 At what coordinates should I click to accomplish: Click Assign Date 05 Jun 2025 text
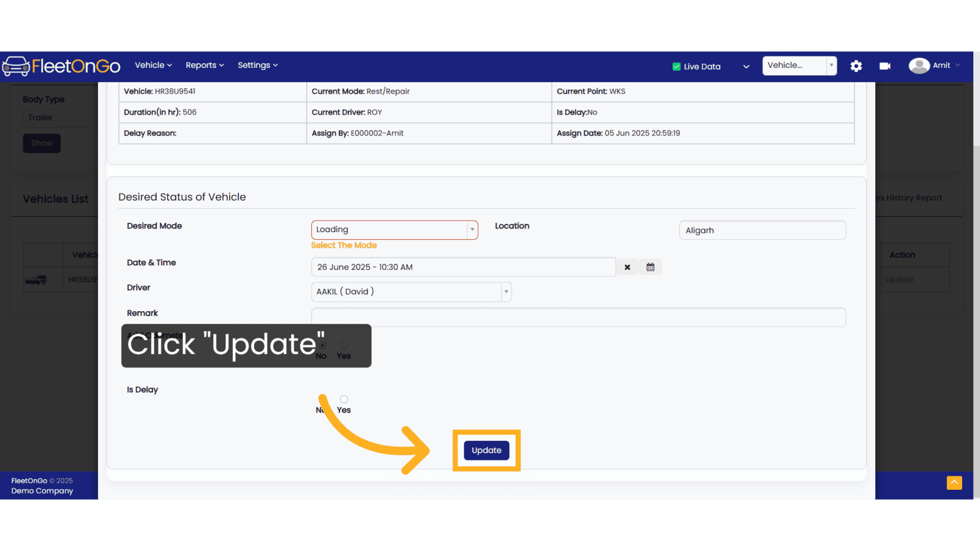[x=618, y=133]
